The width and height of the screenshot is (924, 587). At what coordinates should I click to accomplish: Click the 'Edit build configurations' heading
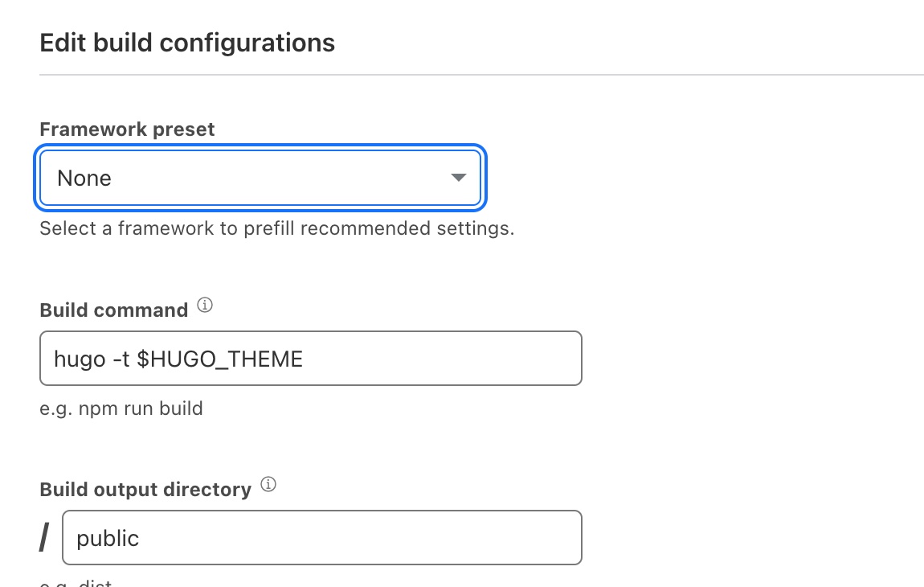point(187,43)
